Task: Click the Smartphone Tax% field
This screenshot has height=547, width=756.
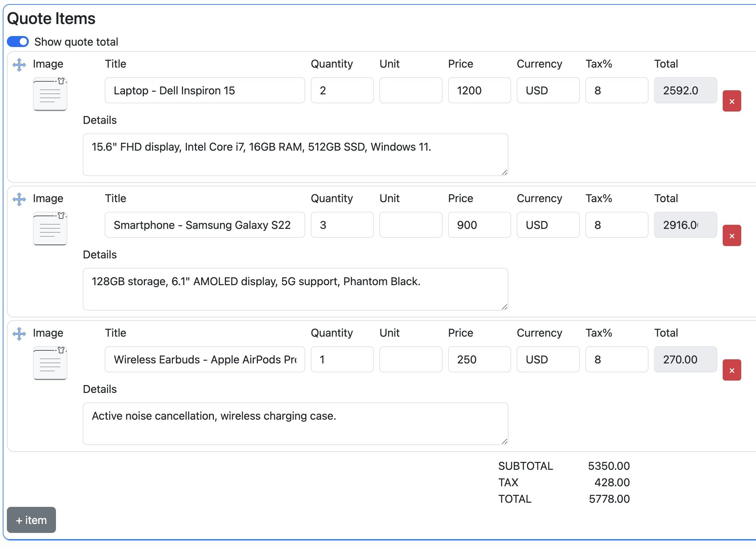Action: coord(617,225)
